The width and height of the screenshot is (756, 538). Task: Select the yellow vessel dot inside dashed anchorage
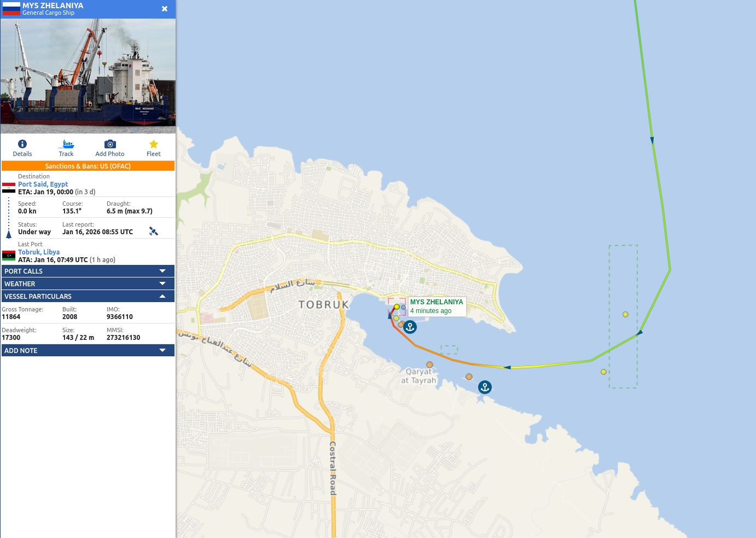coord(625,314)
